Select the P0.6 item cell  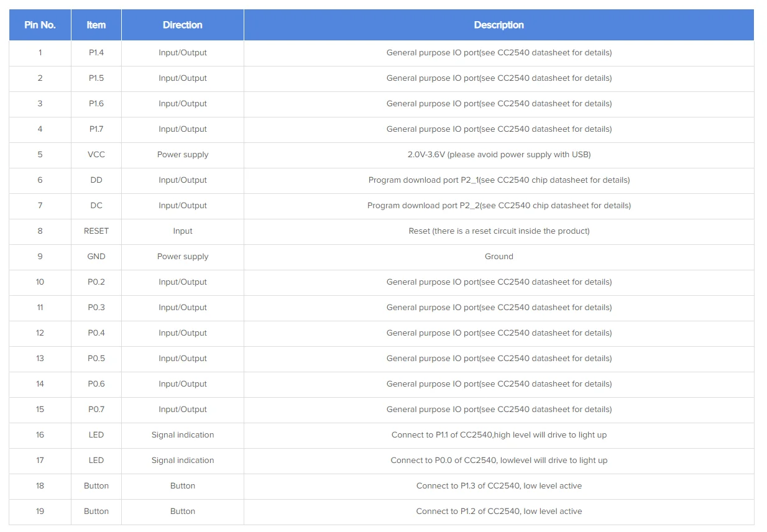pos(96,384)
